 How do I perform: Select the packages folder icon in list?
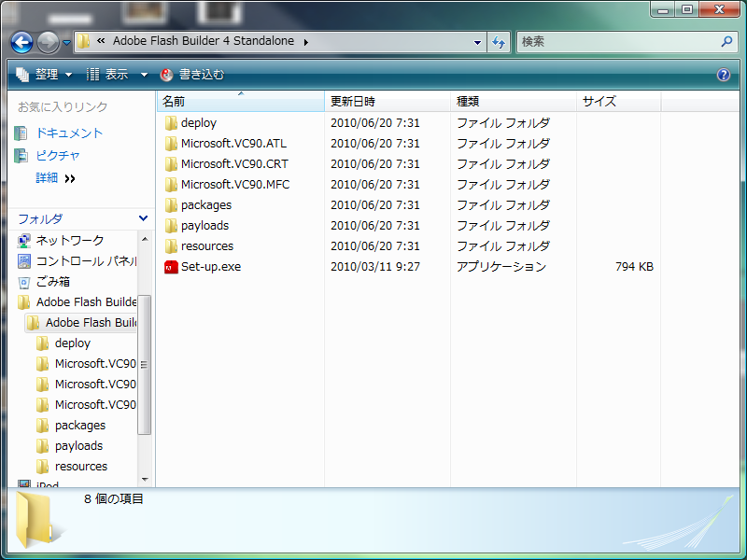[171, 204]
